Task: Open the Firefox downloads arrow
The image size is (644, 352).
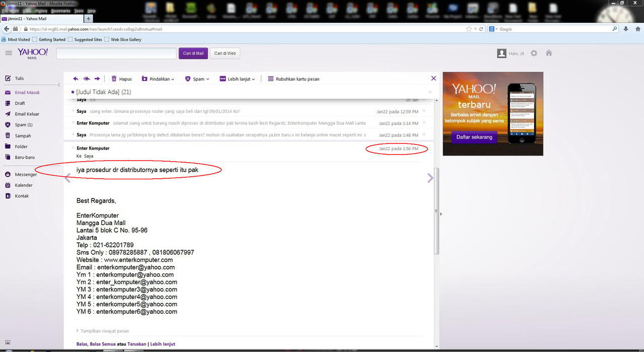Action: [625, 29]
